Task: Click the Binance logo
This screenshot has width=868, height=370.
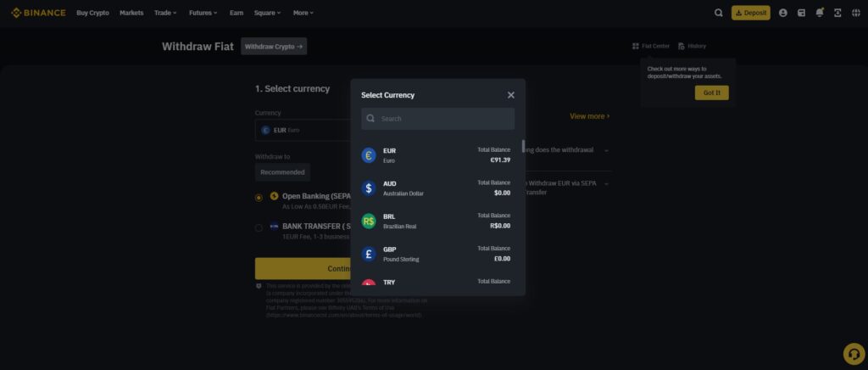Action: click(x=38, y=13)
